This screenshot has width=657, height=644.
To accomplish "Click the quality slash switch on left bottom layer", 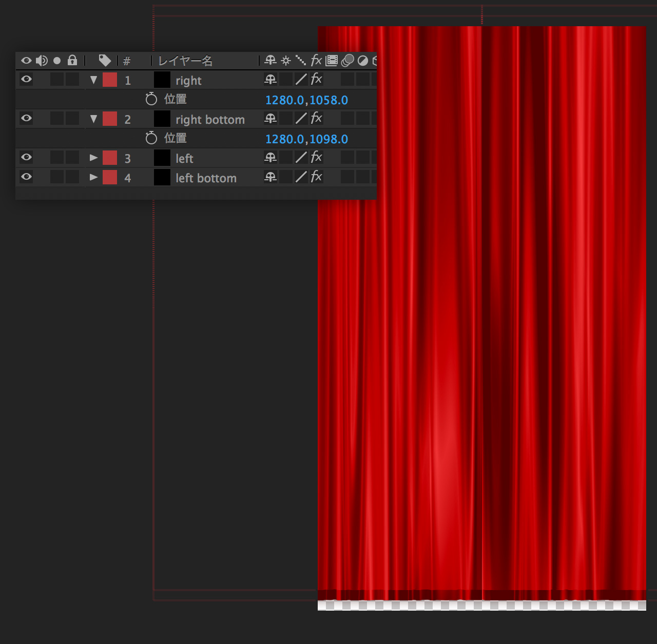I will (x=301, y=177).
